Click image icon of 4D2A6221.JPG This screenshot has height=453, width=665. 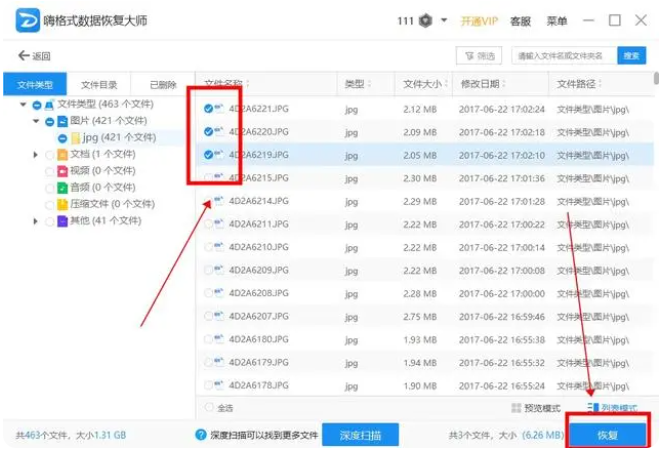point(219,108)
